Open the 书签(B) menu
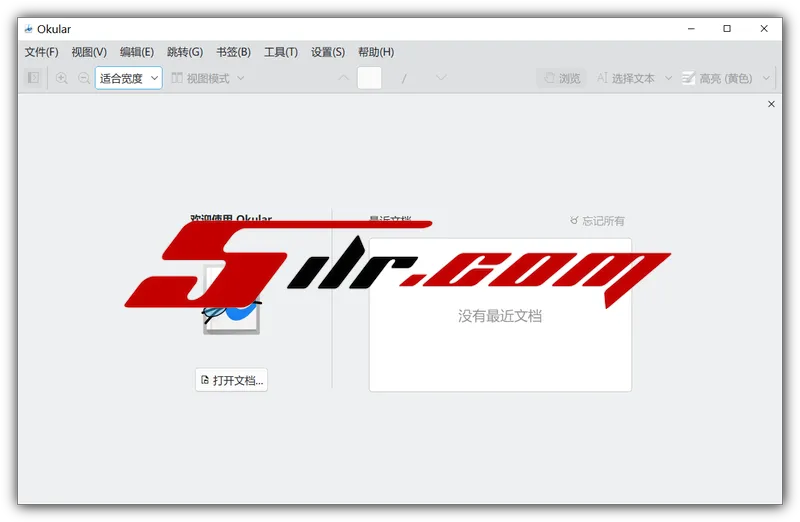This screenshot has height=522, width=800. pos(233,52)
